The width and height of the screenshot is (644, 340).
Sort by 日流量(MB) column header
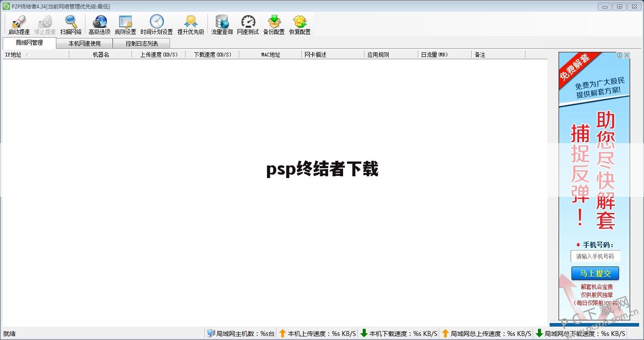pos(445,55)
